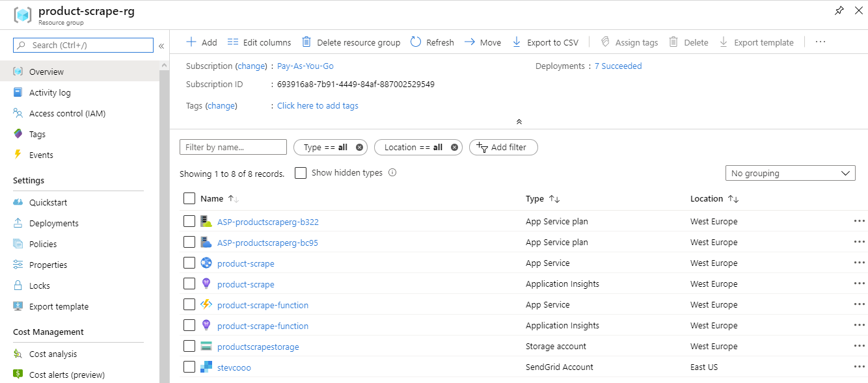The image size is (868, 383).
Task: Click the sidebar vertical scrollbar
Action: point(165,221)
